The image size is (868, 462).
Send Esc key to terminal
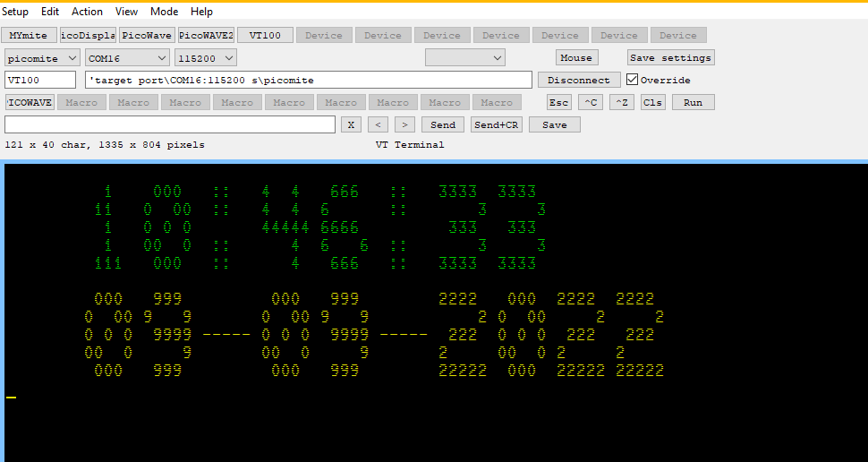point(559,103)
